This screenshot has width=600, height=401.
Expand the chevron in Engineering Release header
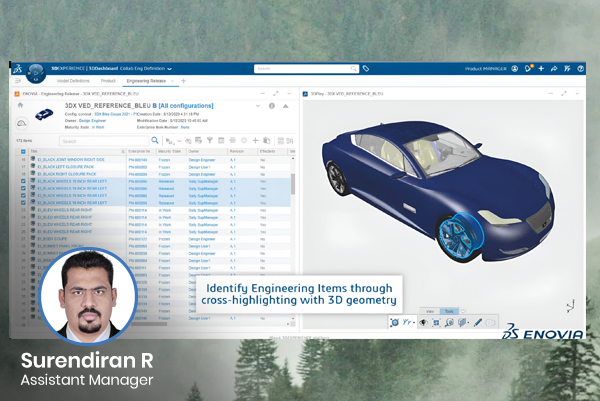pyautogui.click(x=259, y=105)
